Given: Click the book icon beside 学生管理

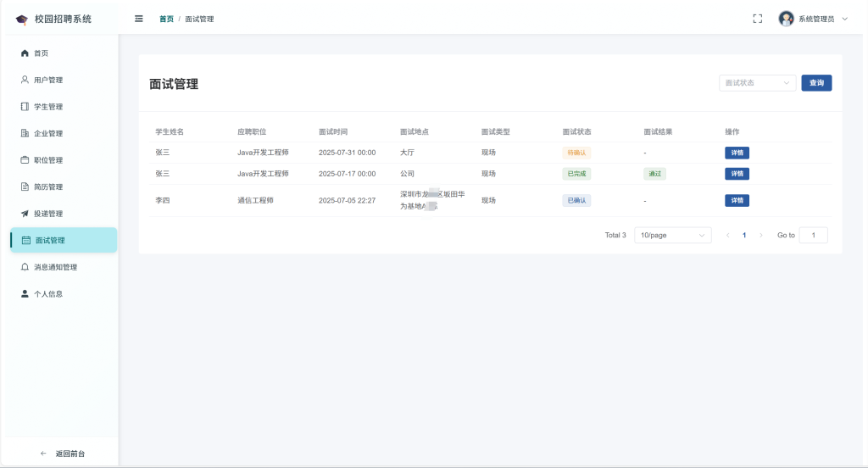Looking at the screenshot, I should [x=25, y=106].
